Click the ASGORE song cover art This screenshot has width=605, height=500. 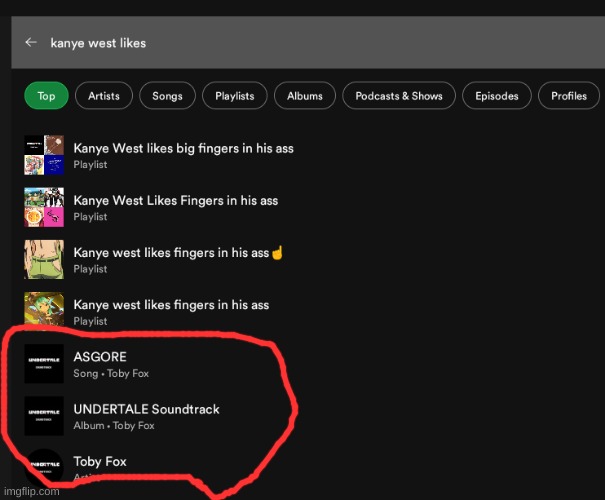[x=44, y=364]
